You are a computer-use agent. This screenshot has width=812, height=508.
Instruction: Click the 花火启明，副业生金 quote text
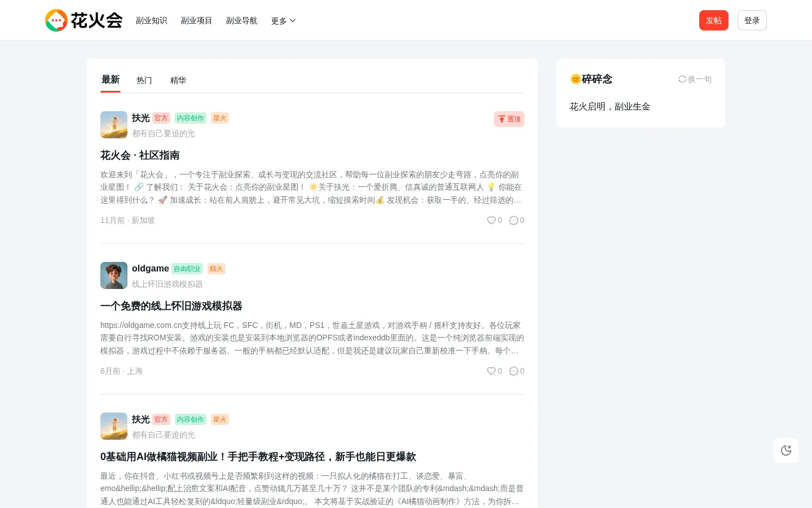(x=610, y=107)
